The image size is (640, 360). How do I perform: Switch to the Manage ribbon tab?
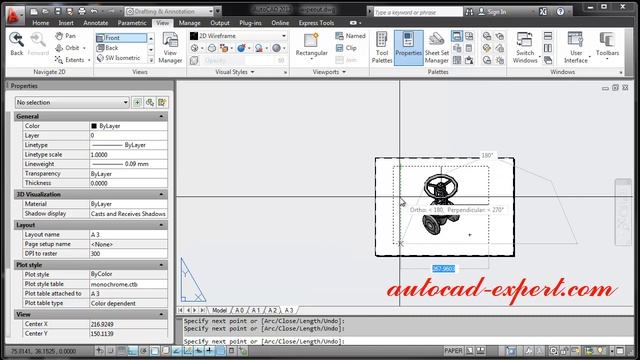tap(189, 23)
